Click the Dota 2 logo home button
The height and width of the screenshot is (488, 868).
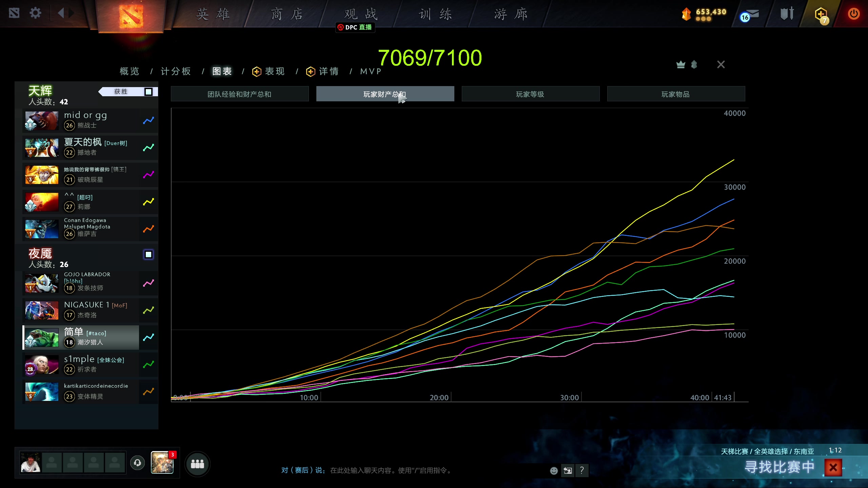click(x=131, y=16)
